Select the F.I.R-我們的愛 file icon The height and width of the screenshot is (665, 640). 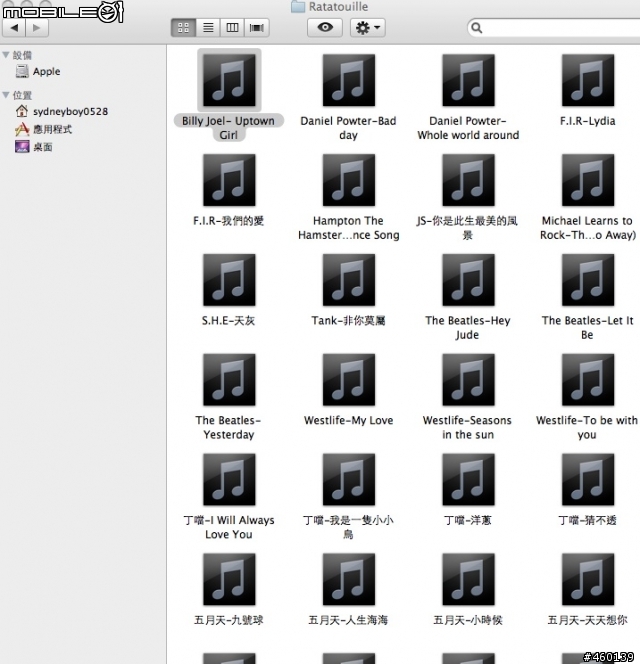(x=229, y=180)
